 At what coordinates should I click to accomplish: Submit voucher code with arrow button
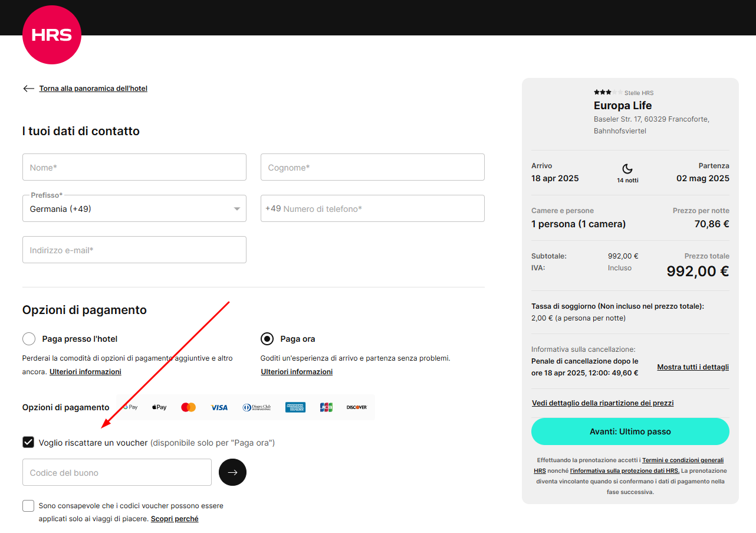[232, 472]
